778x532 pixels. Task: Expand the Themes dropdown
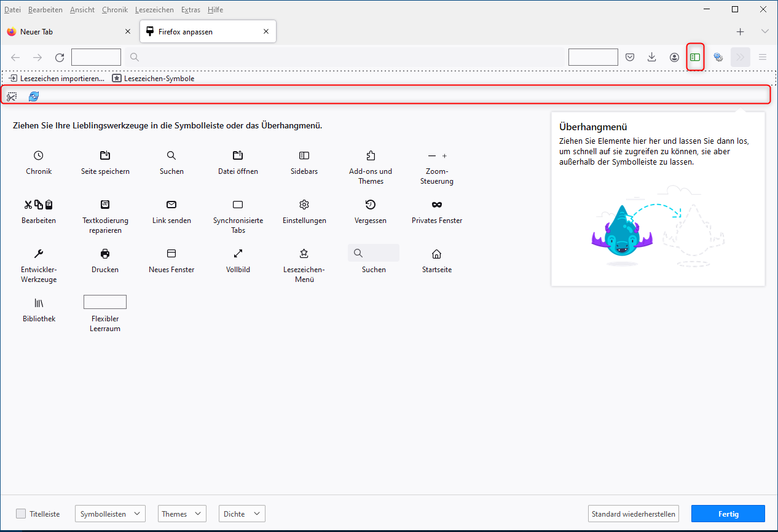click(181, 514)
